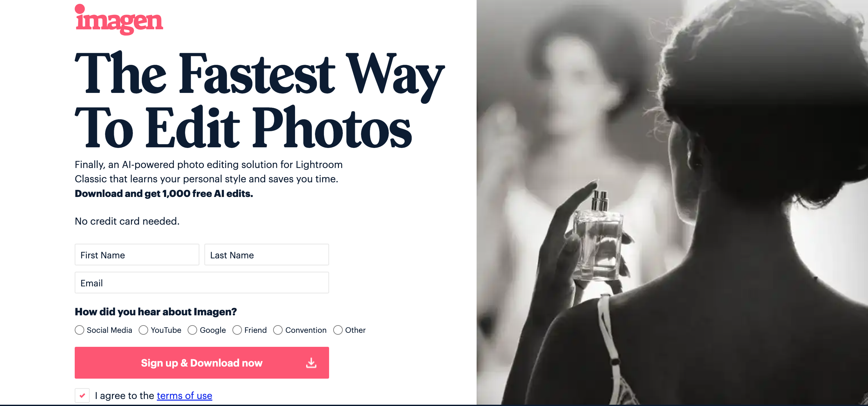The width and height of the screenshot is (868, 406).
Task: Click the 'I agree to the' label text
Action: (124, 395)
